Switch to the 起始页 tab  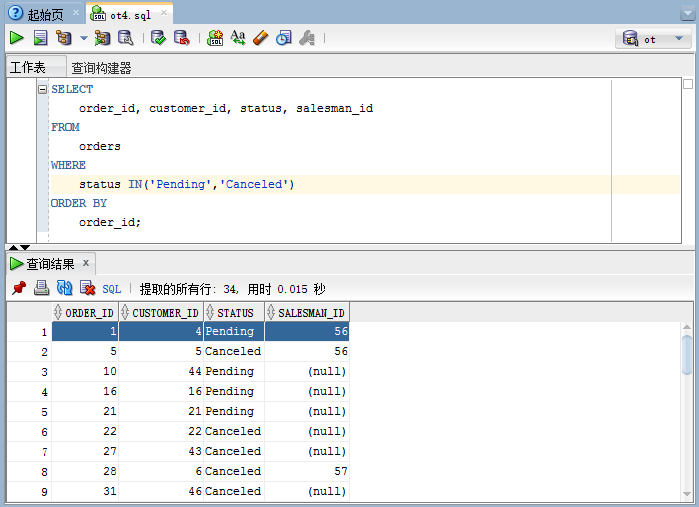point(38,13)
